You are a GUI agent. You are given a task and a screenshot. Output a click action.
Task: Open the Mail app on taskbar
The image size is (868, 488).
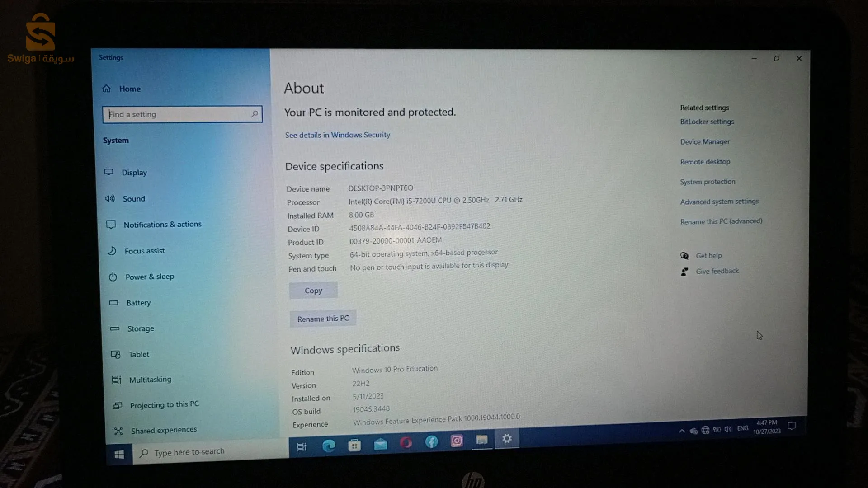tap(381, 445)
